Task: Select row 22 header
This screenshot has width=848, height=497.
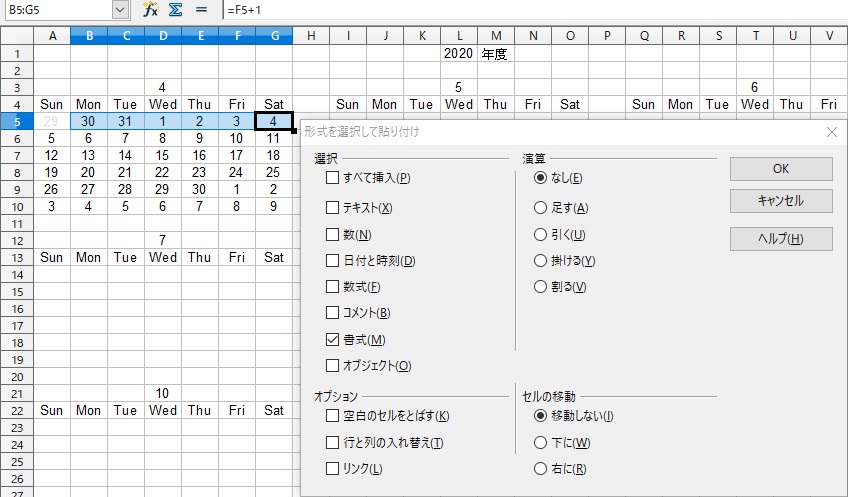Action: (x=17, y=410)
